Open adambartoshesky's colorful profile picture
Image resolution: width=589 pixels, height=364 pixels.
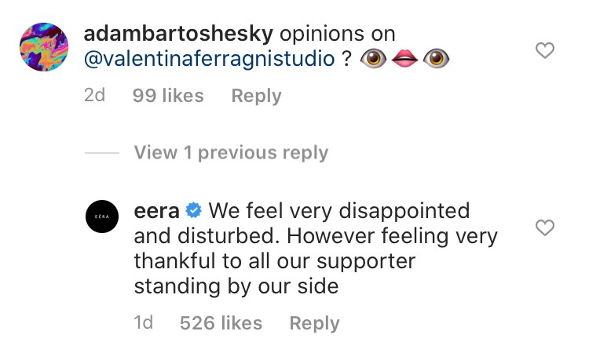[x=46, y=47]
